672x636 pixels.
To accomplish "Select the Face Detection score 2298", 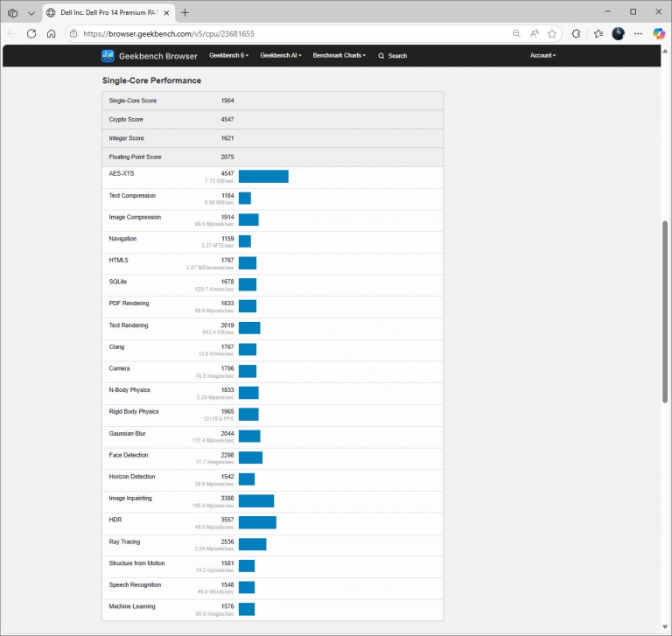I will [227, 455].
